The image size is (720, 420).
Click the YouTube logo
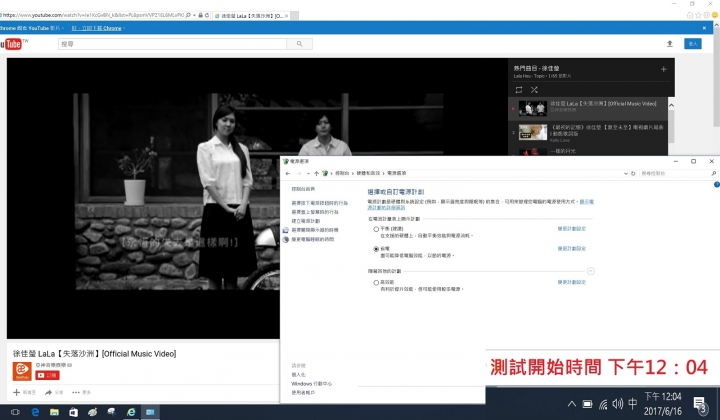(x=11, y=44)
